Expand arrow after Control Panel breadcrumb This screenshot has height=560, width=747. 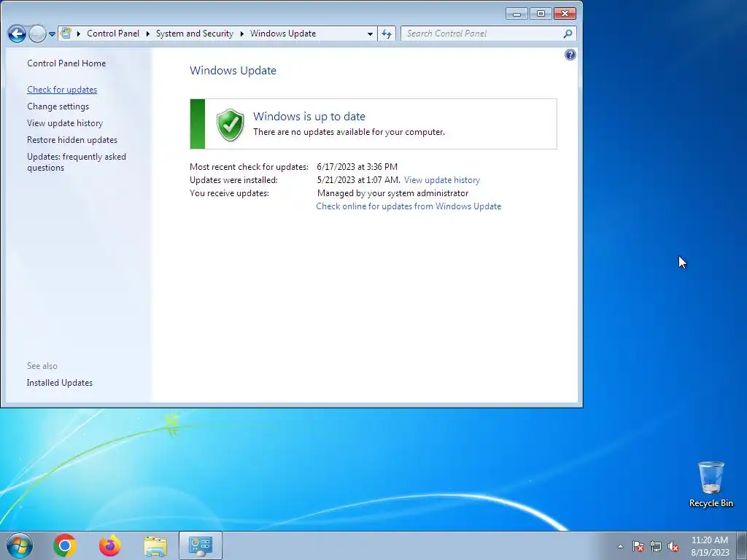[147, 34]
